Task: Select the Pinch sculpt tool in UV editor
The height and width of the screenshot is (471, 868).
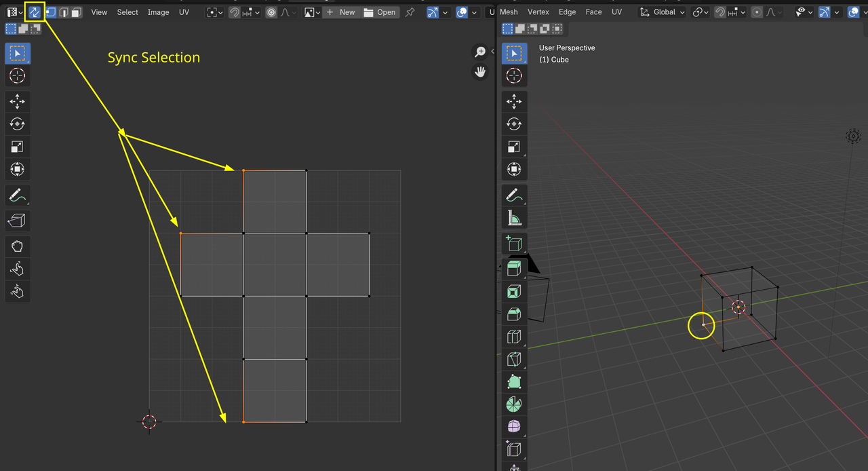Action: [x=18, y=292]
